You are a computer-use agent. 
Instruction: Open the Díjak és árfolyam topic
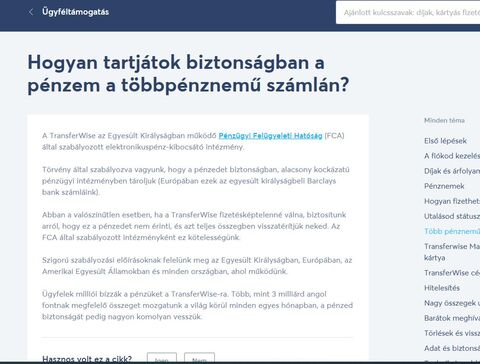click(452, 171)
